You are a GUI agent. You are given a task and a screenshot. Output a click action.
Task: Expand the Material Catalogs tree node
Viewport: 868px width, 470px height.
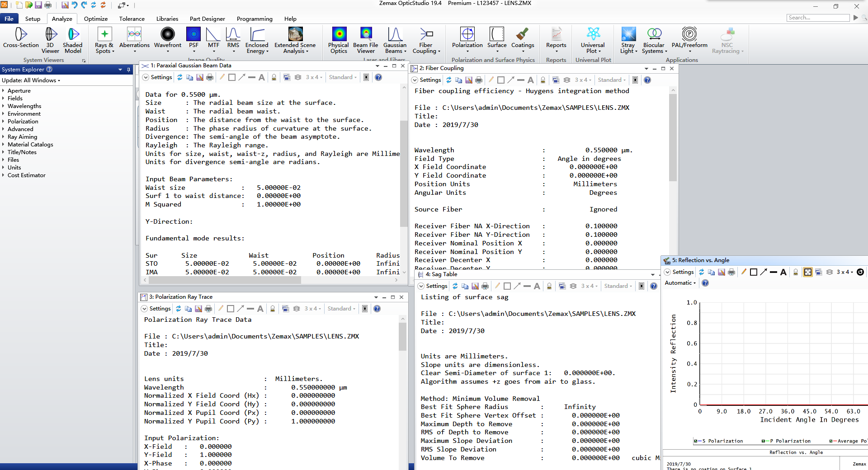[3, 145]
